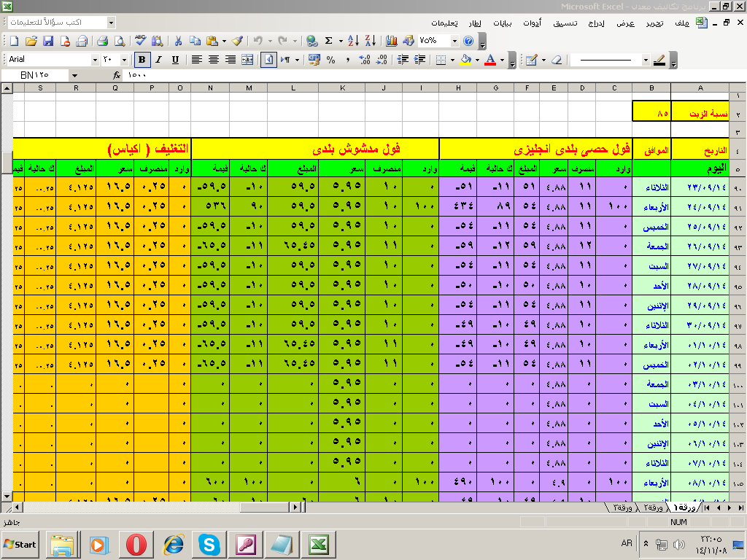
Task: Save the workbook with the floppy icon
Action: 47,41
